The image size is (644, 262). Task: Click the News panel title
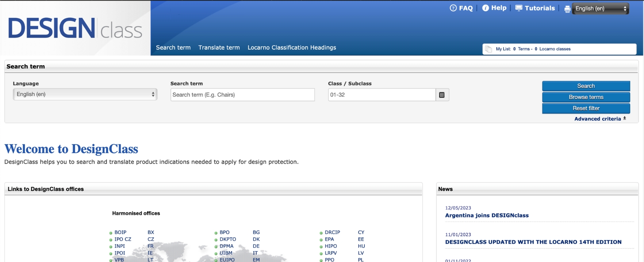point(445,189)
